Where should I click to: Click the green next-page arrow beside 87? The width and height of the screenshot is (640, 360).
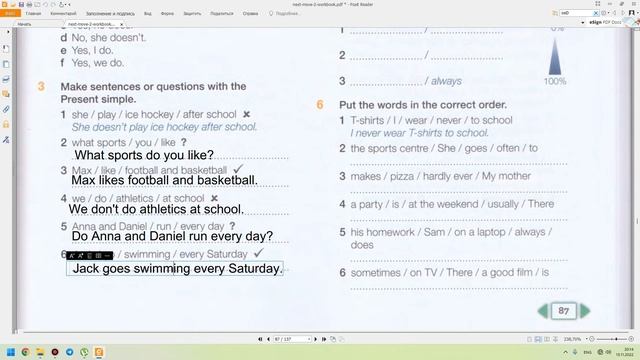point(585,311)
